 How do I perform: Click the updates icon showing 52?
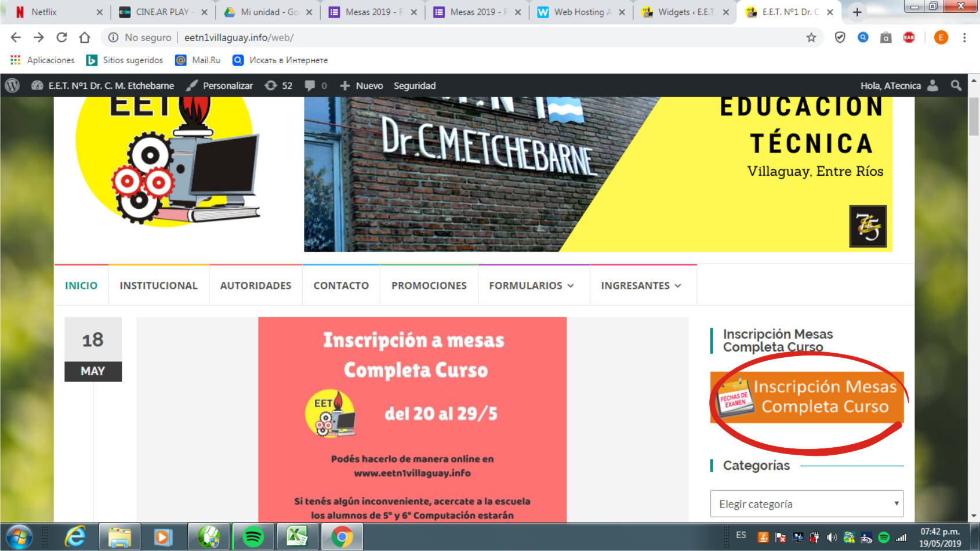[x=278, y=85]
